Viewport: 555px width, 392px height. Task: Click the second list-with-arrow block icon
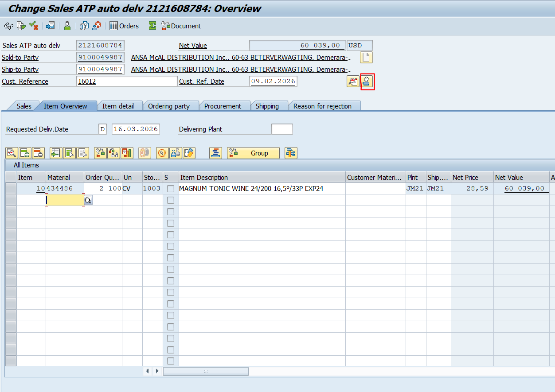[82, 153]
